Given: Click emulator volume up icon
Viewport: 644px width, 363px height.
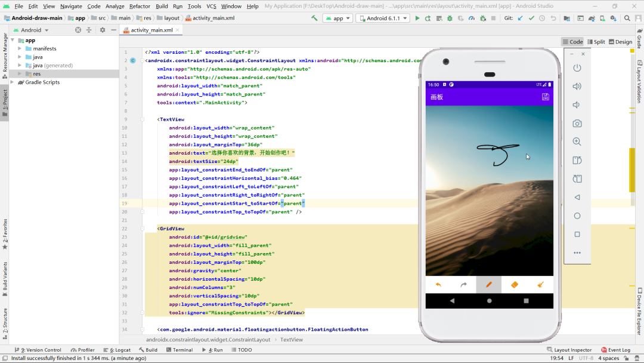Looking at the screenshot, I should (x=577, y=87).
